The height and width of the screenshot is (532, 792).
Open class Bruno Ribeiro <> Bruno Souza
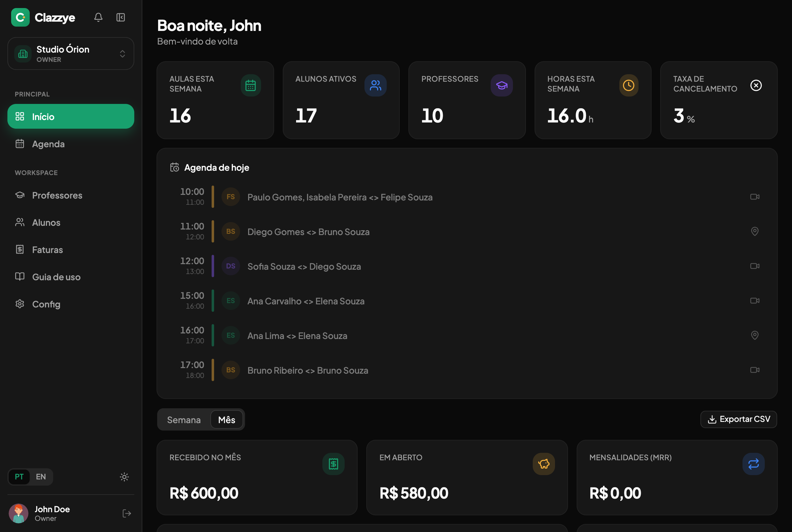[467, 370]
